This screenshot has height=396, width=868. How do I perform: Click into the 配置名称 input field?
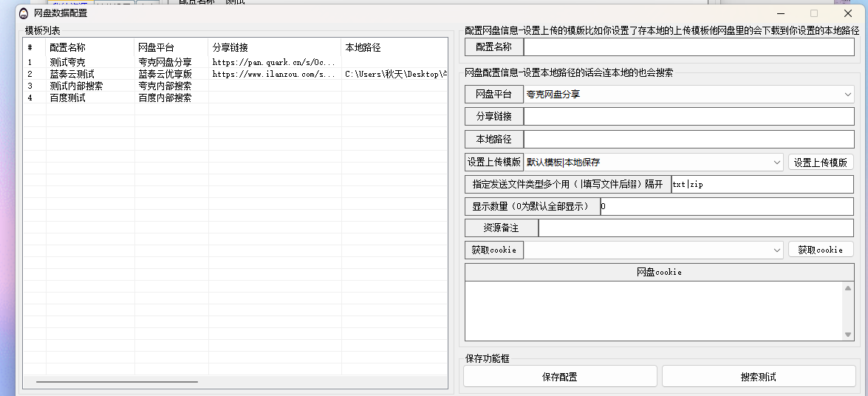click(x=688, y=47)
